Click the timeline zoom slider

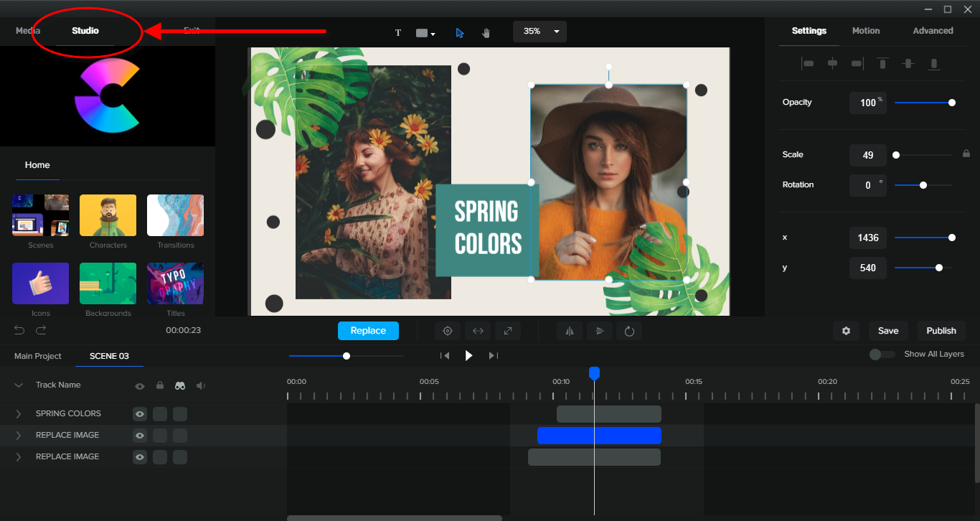[347, 356]
